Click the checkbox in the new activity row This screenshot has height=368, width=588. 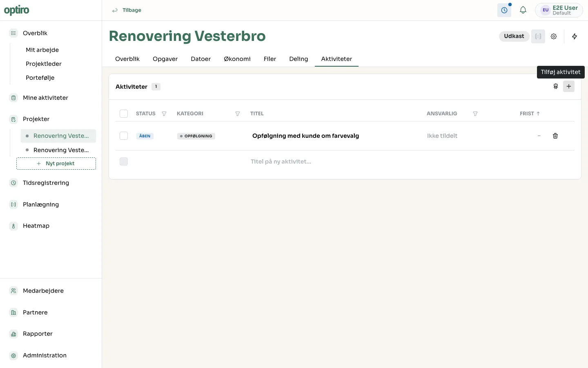pyautogui.click(x=124, y=162)
